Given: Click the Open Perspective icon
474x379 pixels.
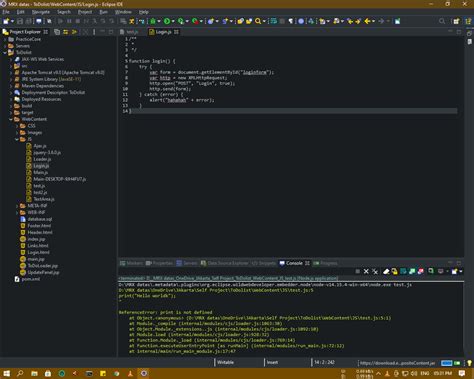Looking at the screenshot, I should click(456, 21).
